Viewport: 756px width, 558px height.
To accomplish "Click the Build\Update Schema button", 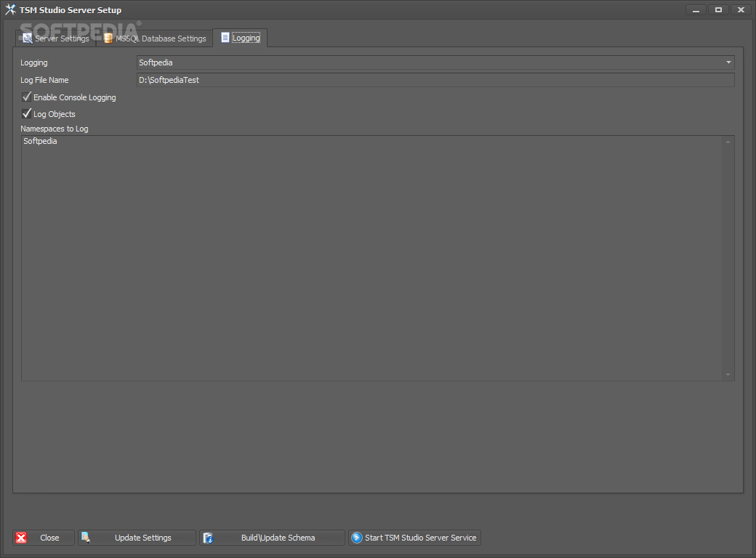I will click(273, 538).
